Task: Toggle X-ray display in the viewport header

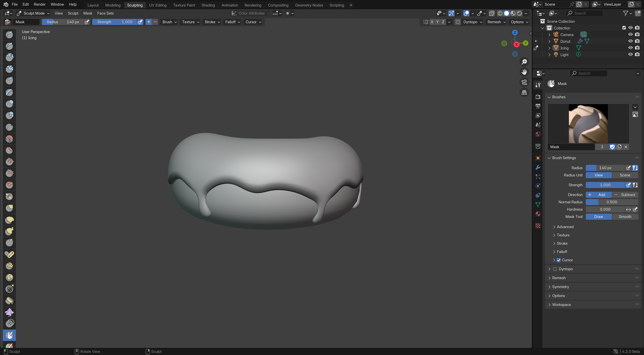Action: [x=492, y=13]
